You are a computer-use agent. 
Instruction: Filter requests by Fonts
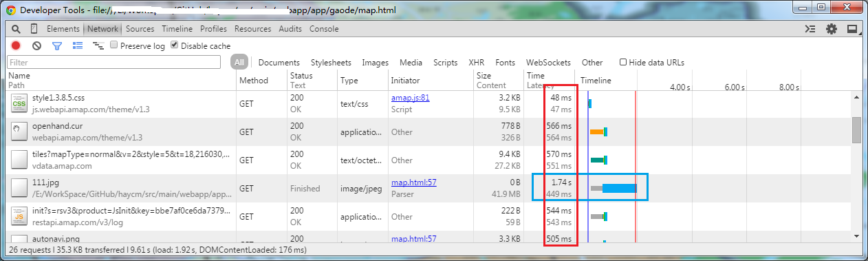tap(505, 62)
